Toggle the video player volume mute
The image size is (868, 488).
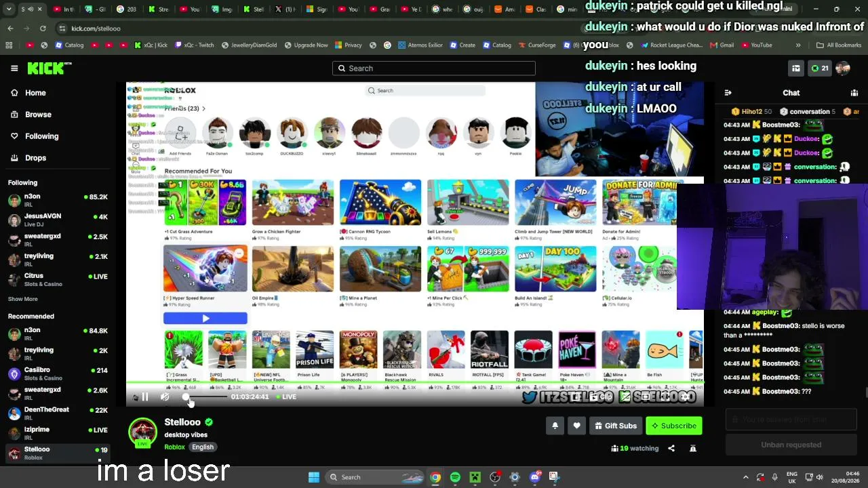point(165,397)
